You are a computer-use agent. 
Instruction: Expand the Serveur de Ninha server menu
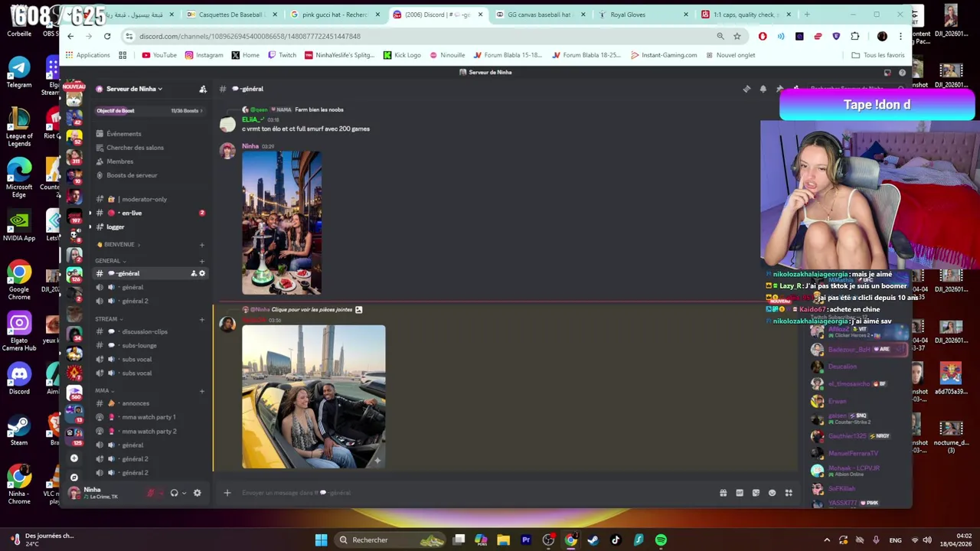point(134,89)
